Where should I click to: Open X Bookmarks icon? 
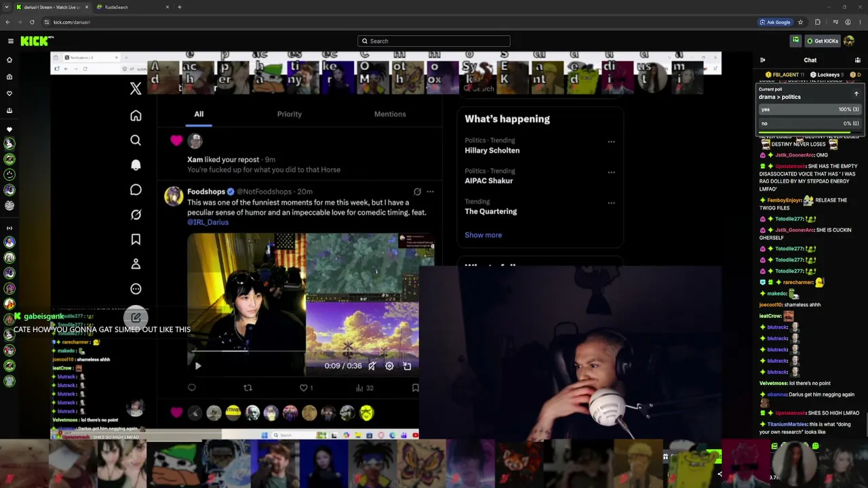(136, 239)
